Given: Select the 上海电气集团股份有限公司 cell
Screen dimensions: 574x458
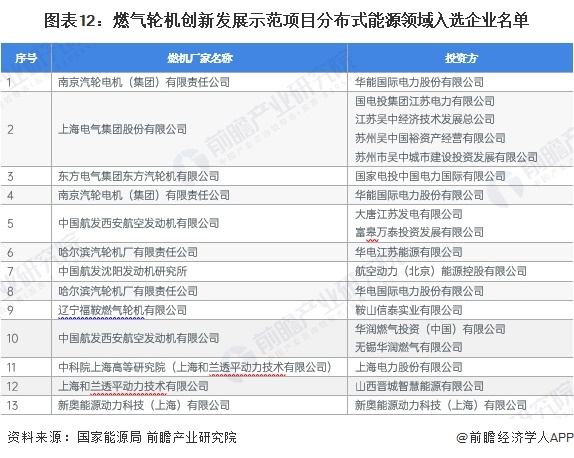Looking at the screenshot, I should tap(200, 129).
